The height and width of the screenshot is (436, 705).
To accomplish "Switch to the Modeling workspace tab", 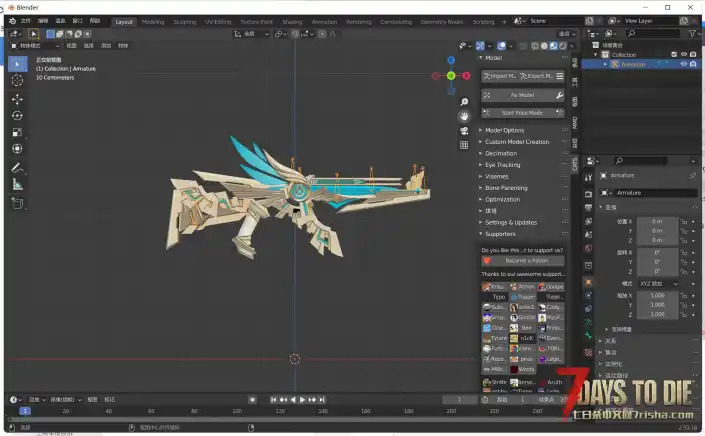I will pyautogui.click(x=153, y=21).
